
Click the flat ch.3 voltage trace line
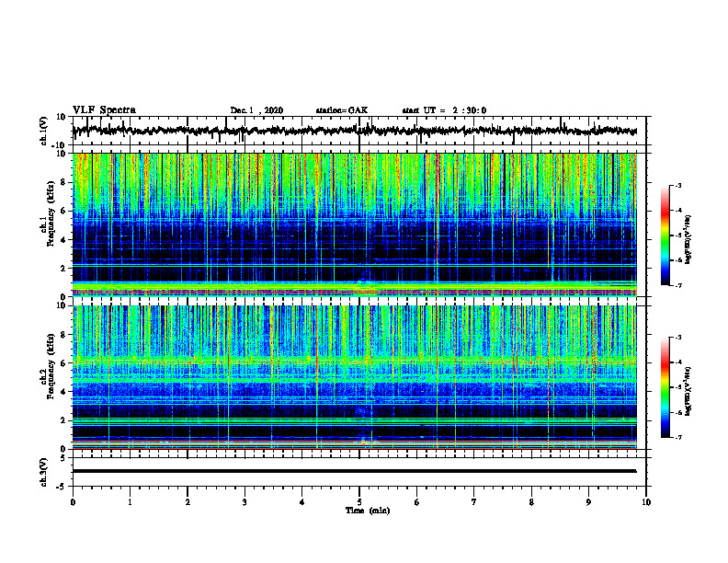click(354, 471)
